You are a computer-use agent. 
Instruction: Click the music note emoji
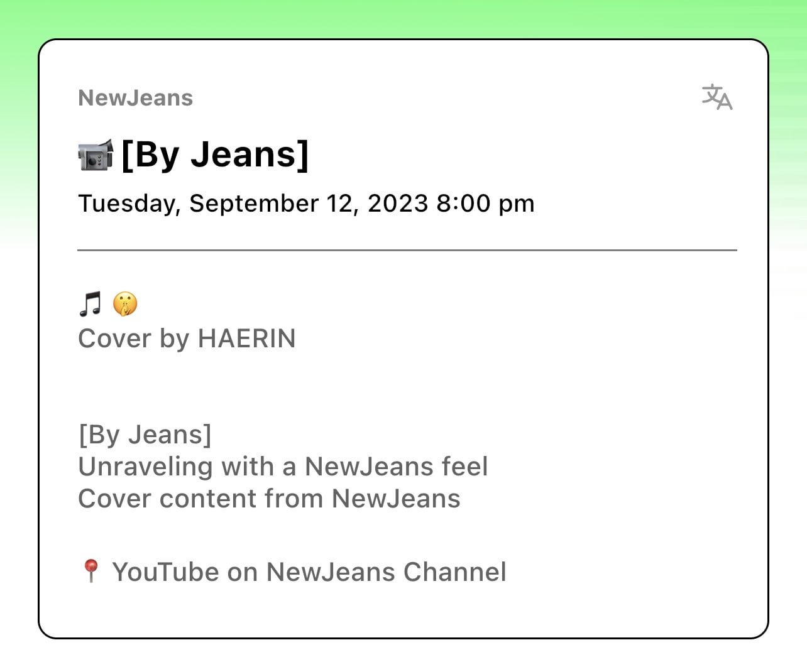pyautogui.click(x=90, y=304)
